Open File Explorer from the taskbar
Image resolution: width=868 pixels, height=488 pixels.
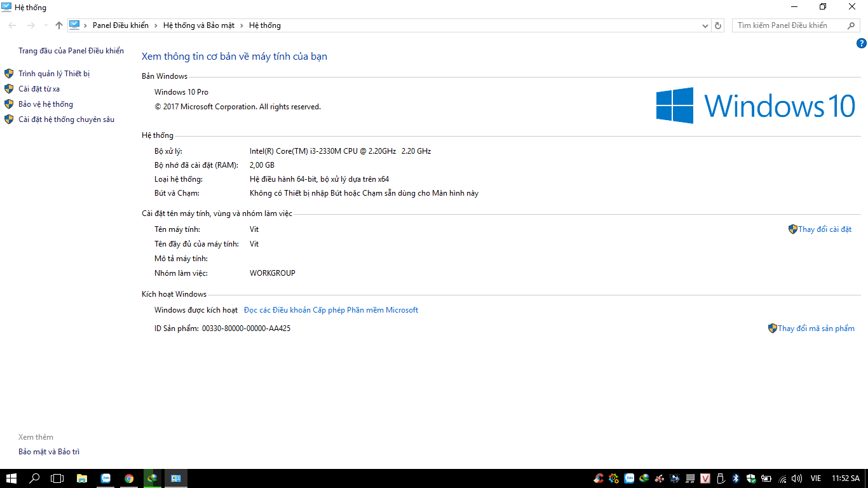(81, 478)
